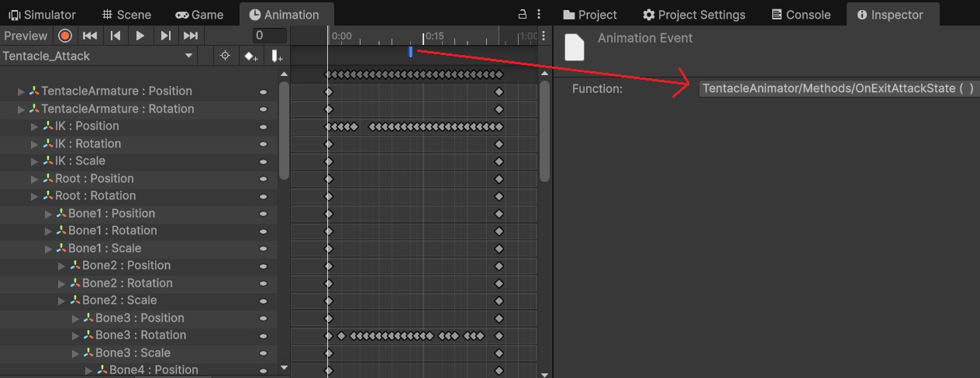The image size is (980, 378).
Task: Click the Add Event icon
Action: [x=276, y=56]
